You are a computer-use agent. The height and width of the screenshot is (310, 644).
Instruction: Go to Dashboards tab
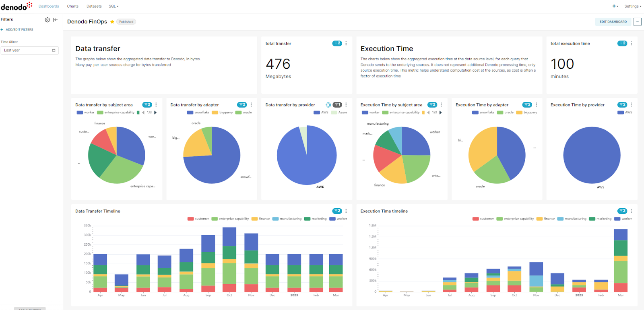(49, 6)
